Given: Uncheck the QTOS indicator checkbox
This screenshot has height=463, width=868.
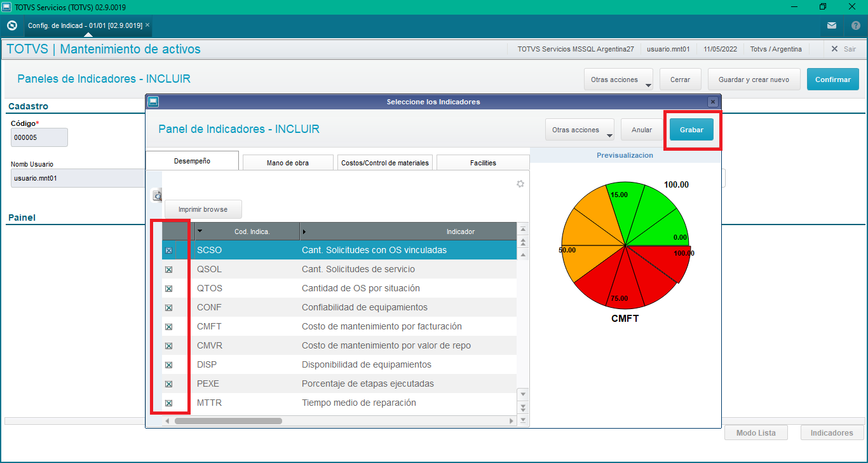Looking at the screenshot, I should (169, 289).
